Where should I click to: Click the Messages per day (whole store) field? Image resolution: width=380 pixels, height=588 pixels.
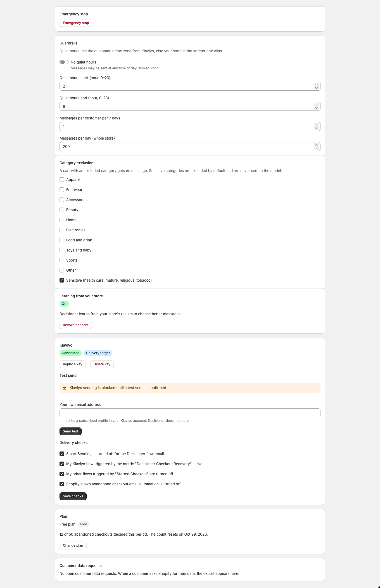pos(190,147)
